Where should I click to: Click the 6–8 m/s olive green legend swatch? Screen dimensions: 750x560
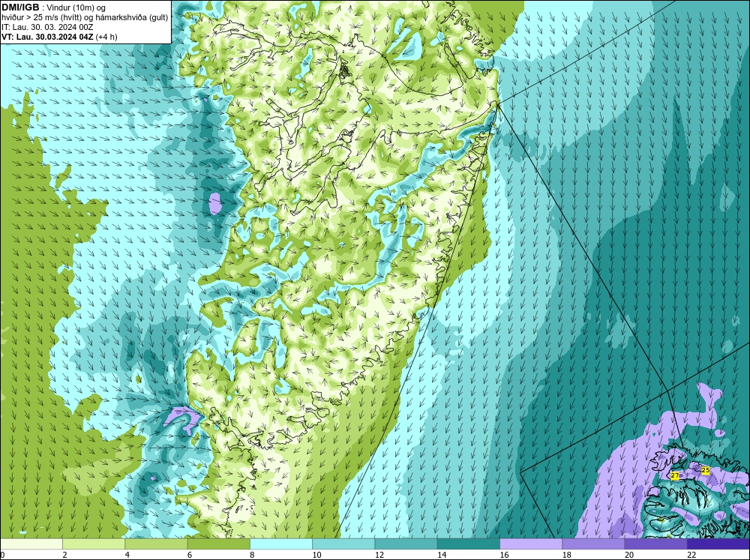click(x=218, y=544)
